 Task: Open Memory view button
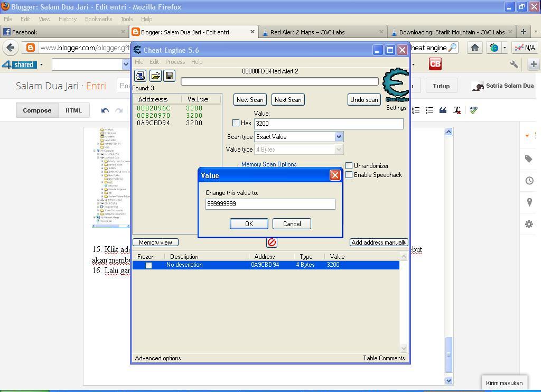coord(155,242)
